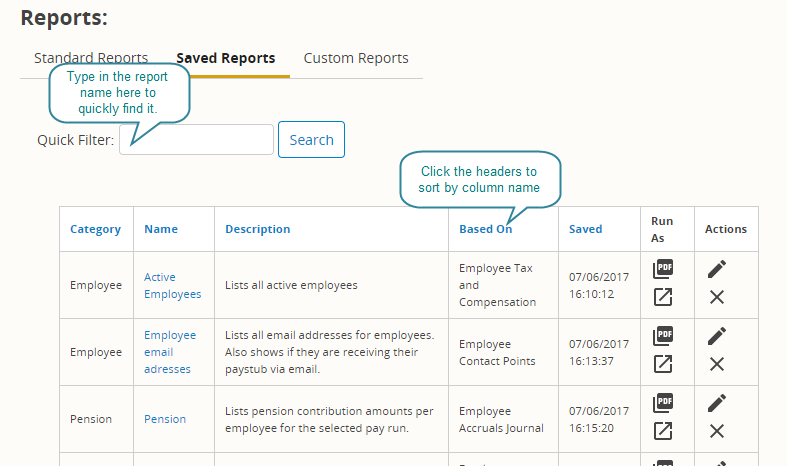Select Employee category cell in email adresses row
The width and height of the screenshot is (787, 466).
[x=96, y=352]
